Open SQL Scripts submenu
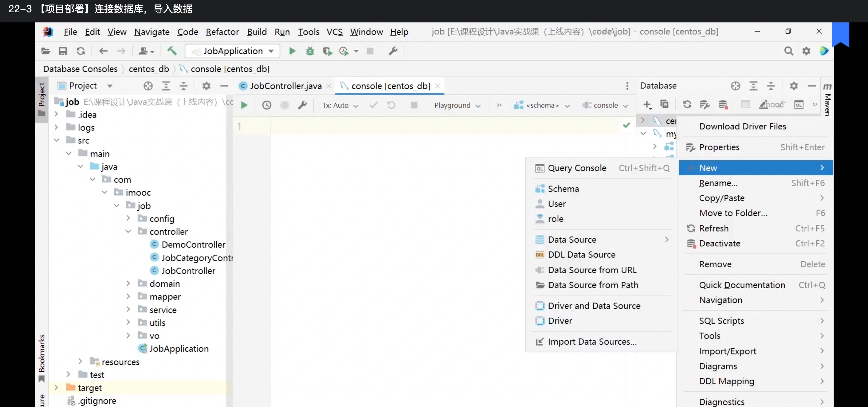Screen dimensions: 868x407 point(756,321)
